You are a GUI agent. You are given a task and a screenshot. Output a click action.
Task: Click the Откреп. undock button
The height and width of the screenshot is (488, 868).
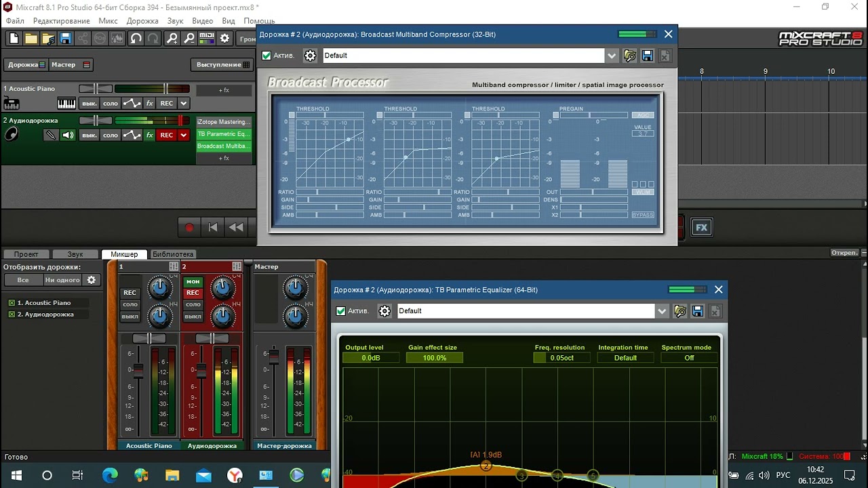point(844,253)
